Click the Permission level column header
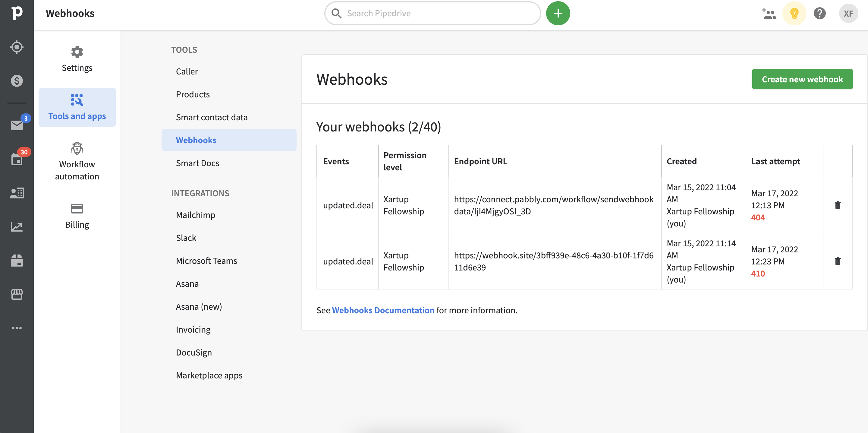Image resolution: width=868 pixels, height=433 pixels. (x=405, y=161)
